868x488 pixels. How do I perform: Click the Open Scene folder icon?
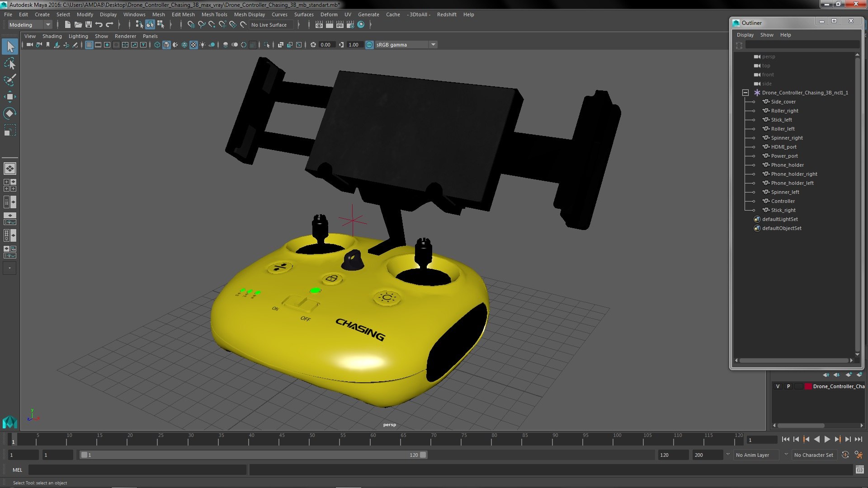pyautogui.click(x=78, y=25)
